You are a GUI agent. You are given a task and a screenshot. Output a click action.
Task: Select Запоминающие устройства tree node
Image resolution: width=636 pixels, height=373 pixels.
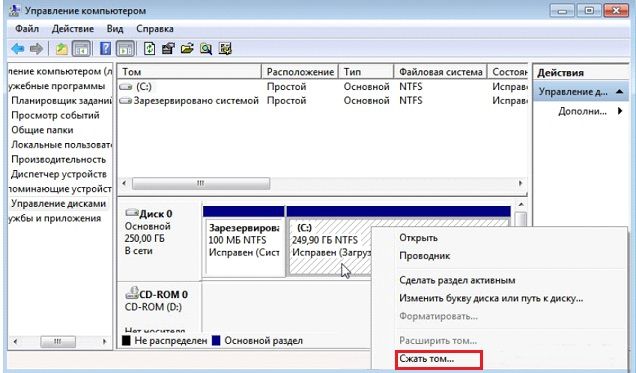point(60,189)
